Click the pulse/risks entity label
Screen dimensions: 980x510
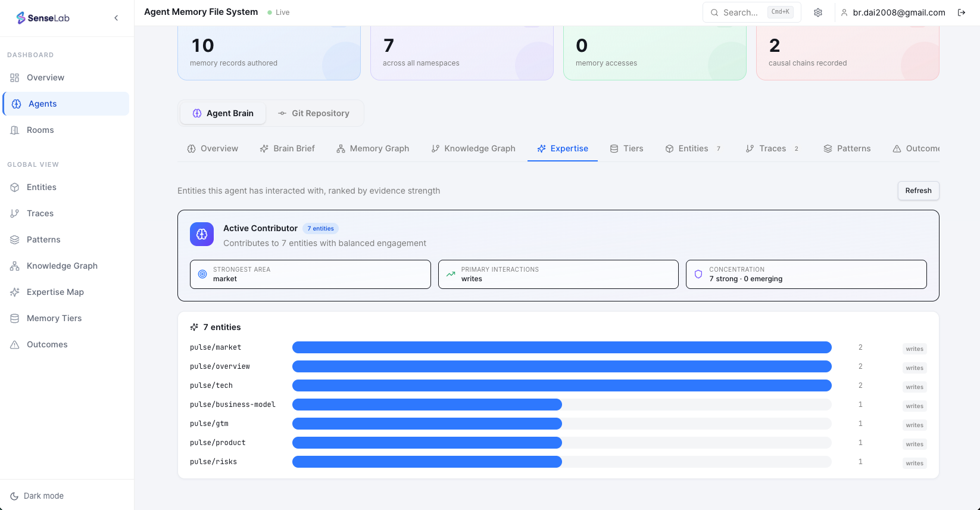[x=213, y=462]
